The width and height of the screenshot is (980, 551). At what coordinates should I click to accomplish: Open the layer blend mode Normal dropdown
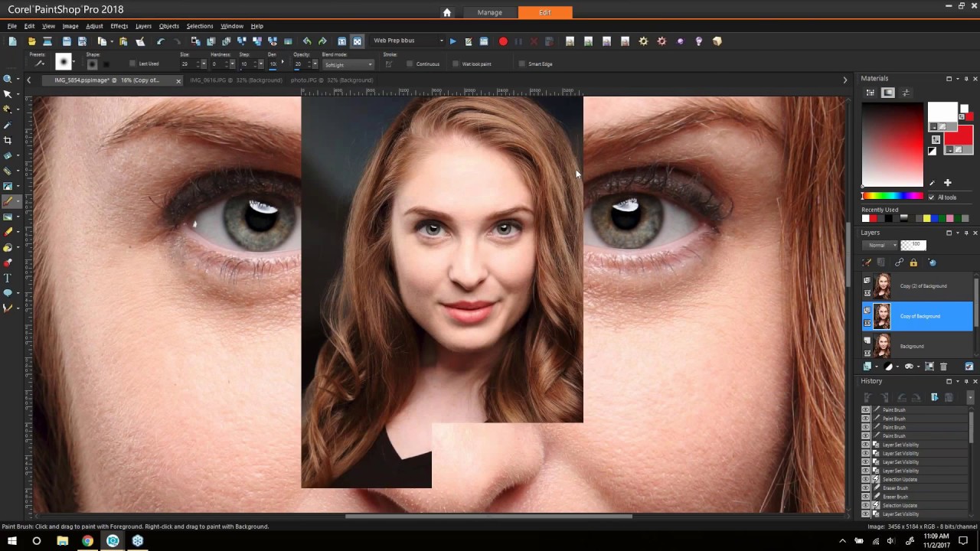click(880, 245)
